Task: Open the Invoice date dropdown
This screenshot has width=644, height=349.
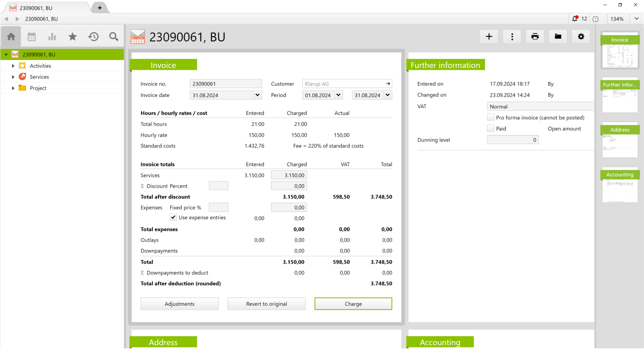Action: (257, 95)
